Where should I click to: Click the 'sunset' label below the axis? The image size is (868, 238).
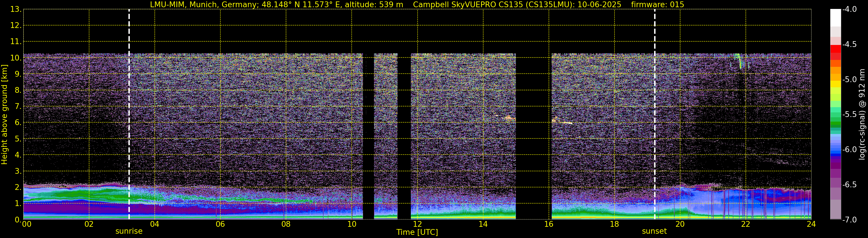point(654,231)
